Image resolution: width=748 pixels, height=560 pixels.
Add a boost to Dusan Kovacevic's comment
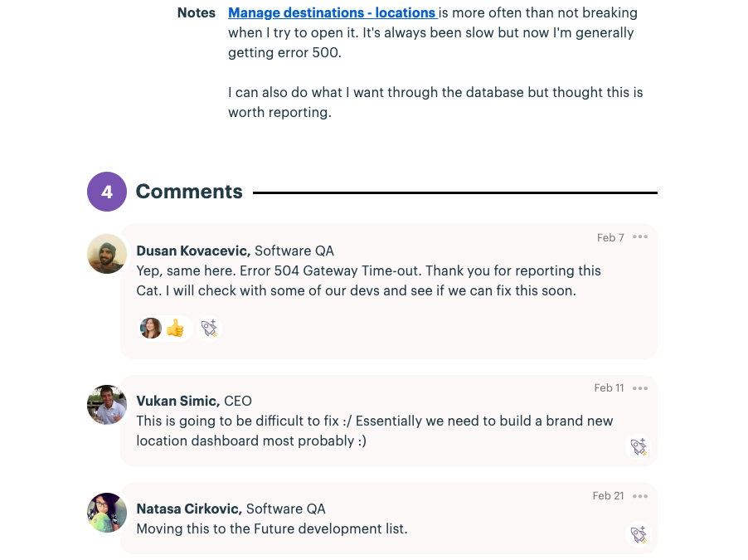coord(209,329)
